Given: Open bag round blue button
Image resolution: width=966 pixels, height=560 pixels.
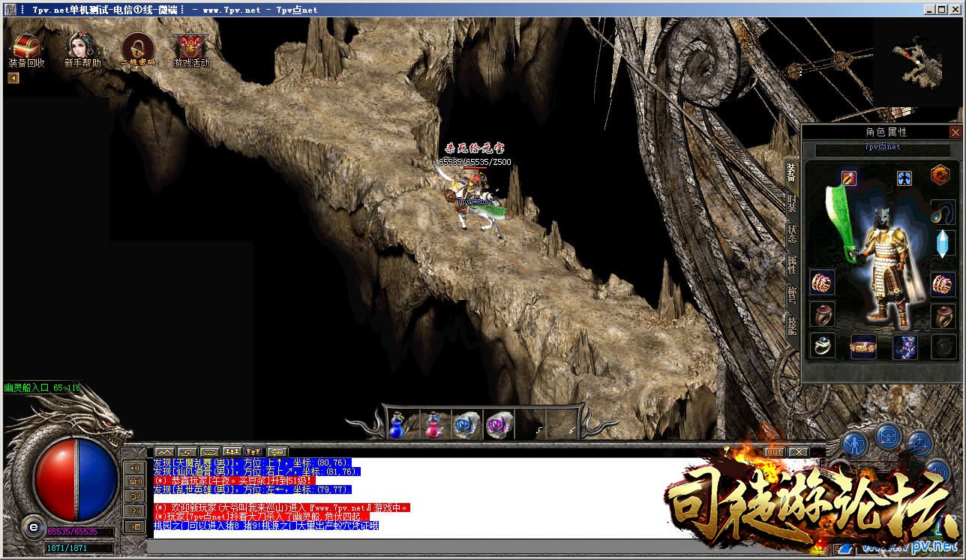Looking at the screenshot, I should [889, 435].
